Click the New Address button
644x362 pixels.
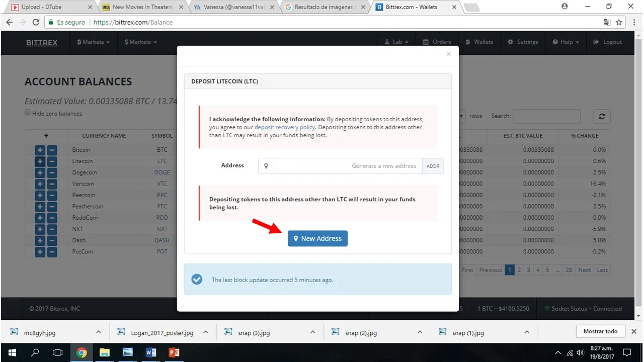point(317,238)
